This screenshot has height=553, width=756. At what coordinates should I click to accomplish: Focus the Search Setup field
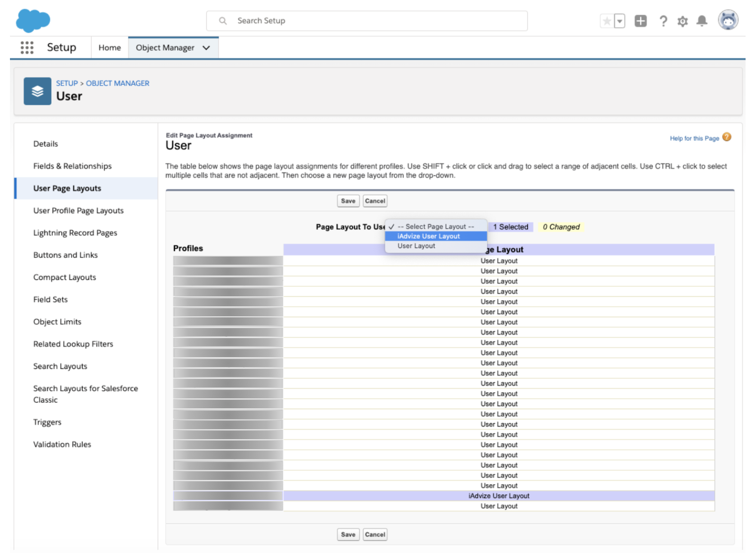pyautogui.click(x=367, y=21)
